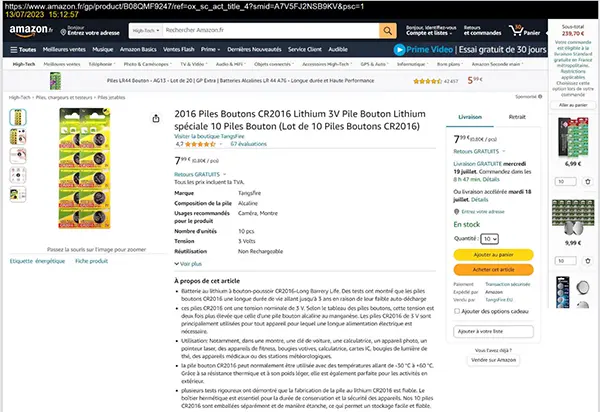
Task: Click Acheter cet article button
Action: click(x=493, y=270)
